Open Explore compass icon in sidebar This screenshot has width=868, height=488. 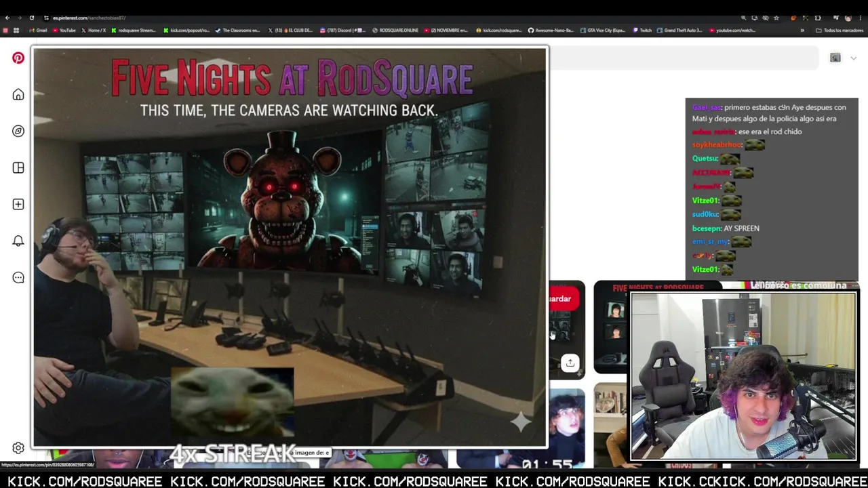pyautogui.click(x=18, y=131)
